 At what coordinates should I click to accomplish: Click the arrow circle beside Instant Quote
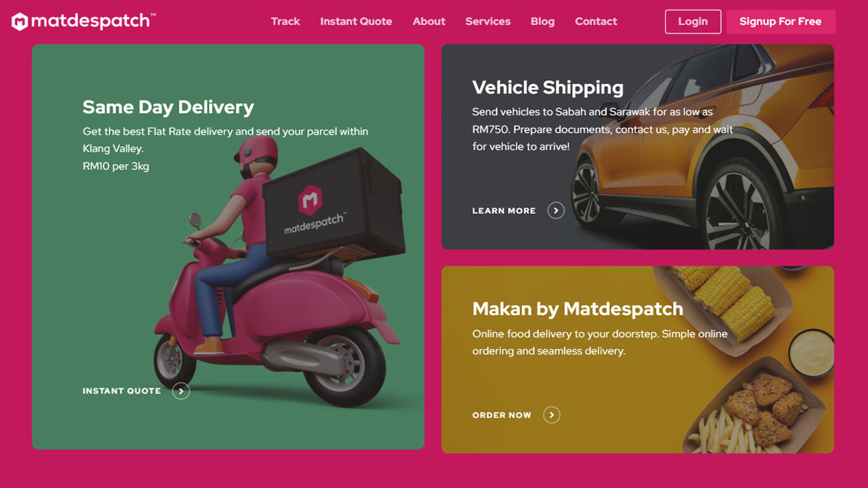coord(181,391)
